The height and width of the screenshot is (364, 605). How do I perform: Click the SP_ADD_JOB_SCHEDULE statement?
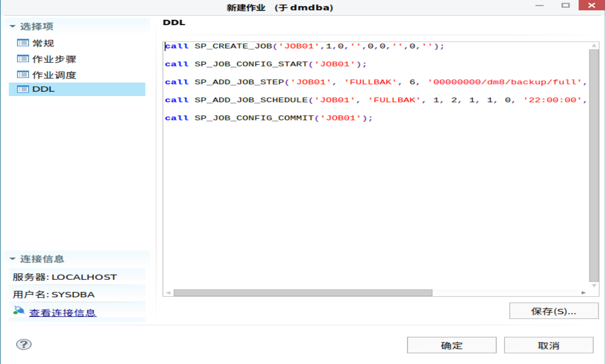376,100
